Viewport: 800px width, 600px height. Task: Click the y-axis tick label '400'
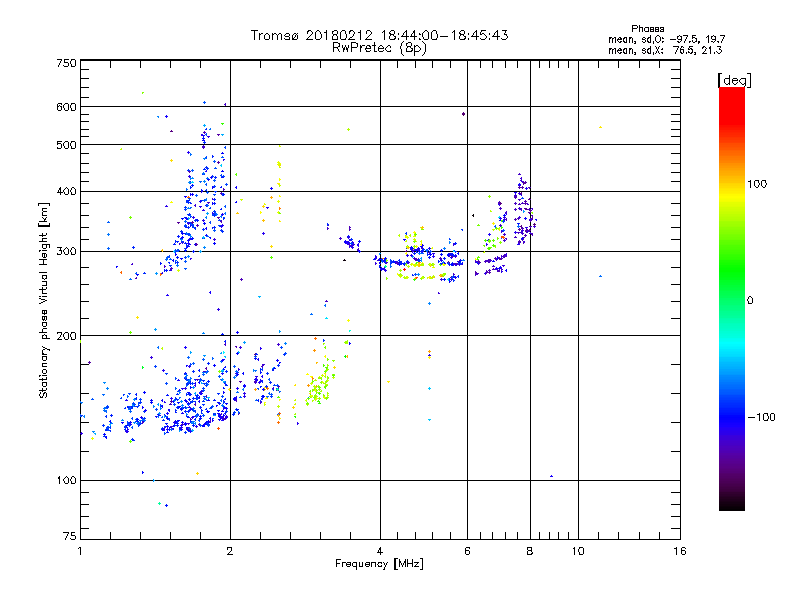[x=67, y=192]
